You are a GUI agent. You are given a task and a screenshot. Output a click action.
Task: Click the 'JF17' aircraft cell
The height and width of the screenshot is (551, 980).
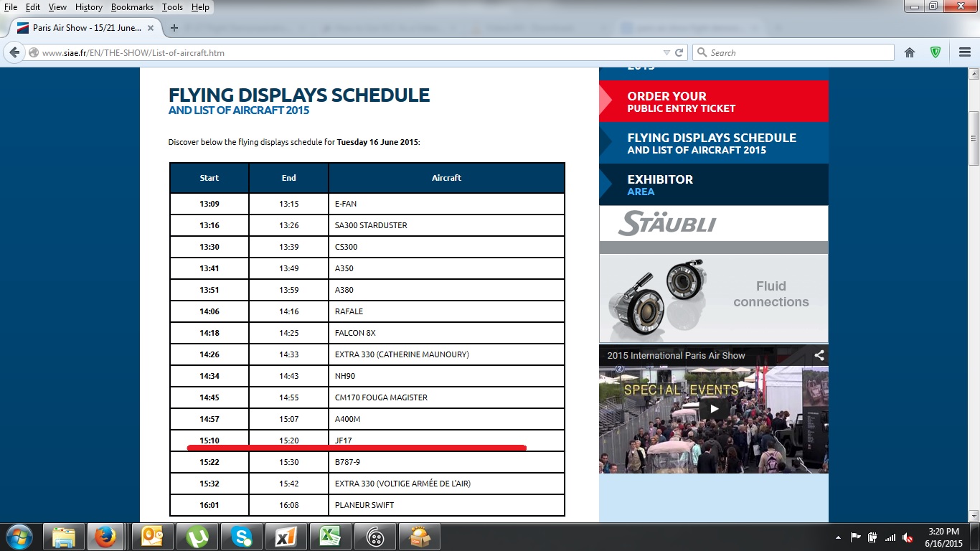[446, 441]
